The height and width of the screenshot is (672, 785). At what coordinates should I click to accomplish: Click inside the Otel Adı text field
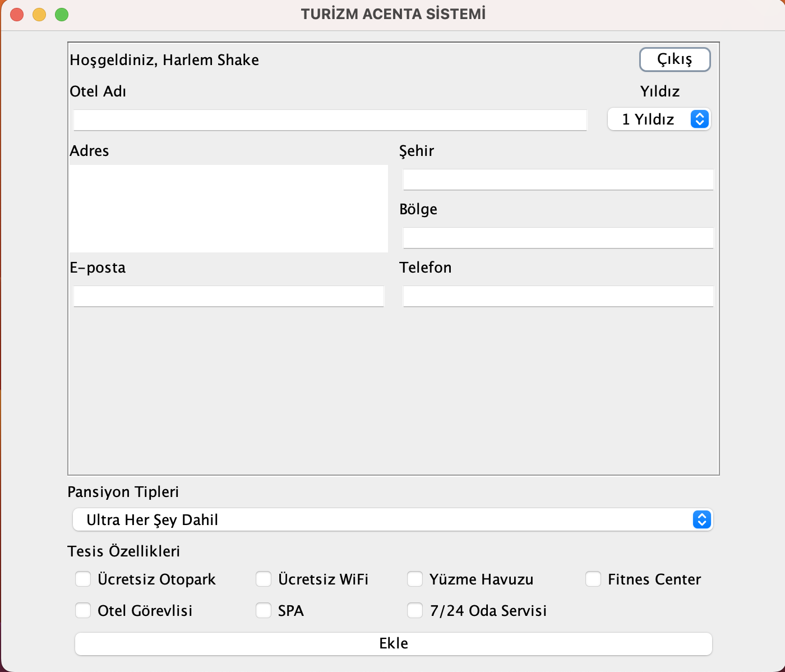coord(330,119)
